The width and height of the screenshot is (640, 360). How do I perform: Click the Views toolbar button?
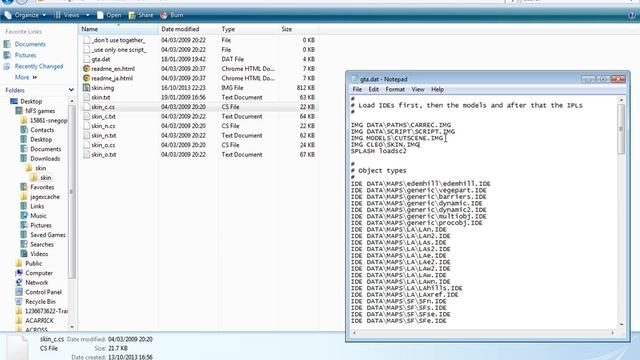tap(67, 15)
